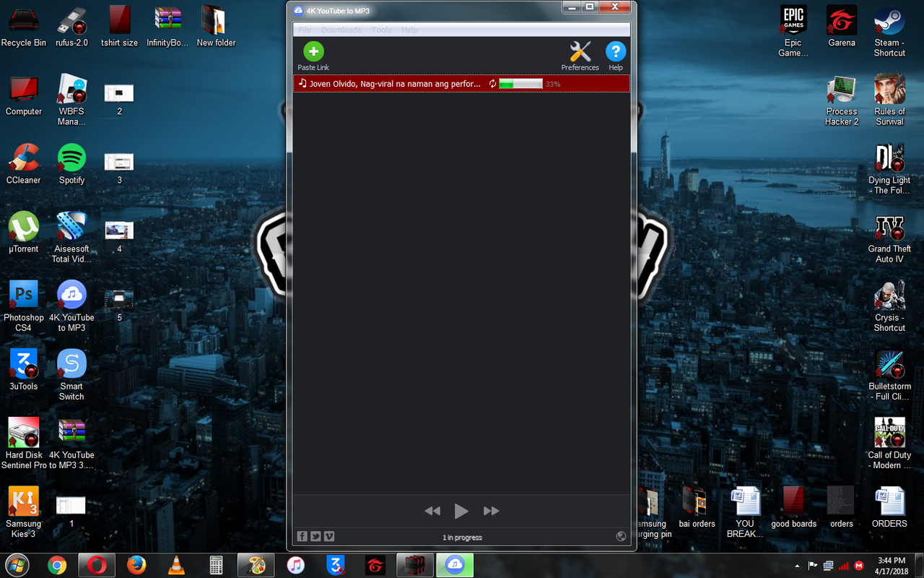
Task: Select the Computer desktop icon
Action: 24,95
